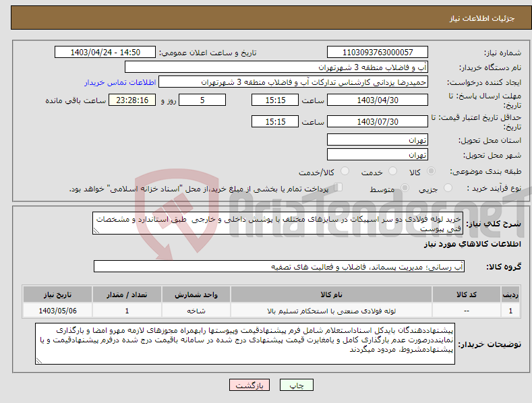Click the unit cell شاخه
532x403 pixels.
[x=196, y=311]
